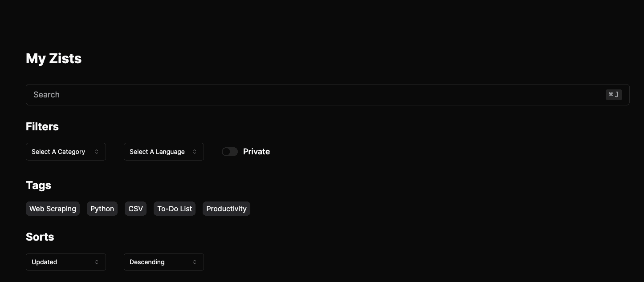This screenshot has height=282, width=644.
Task: Open the Updated sort-by dropdown
Action: pos(65,262)
